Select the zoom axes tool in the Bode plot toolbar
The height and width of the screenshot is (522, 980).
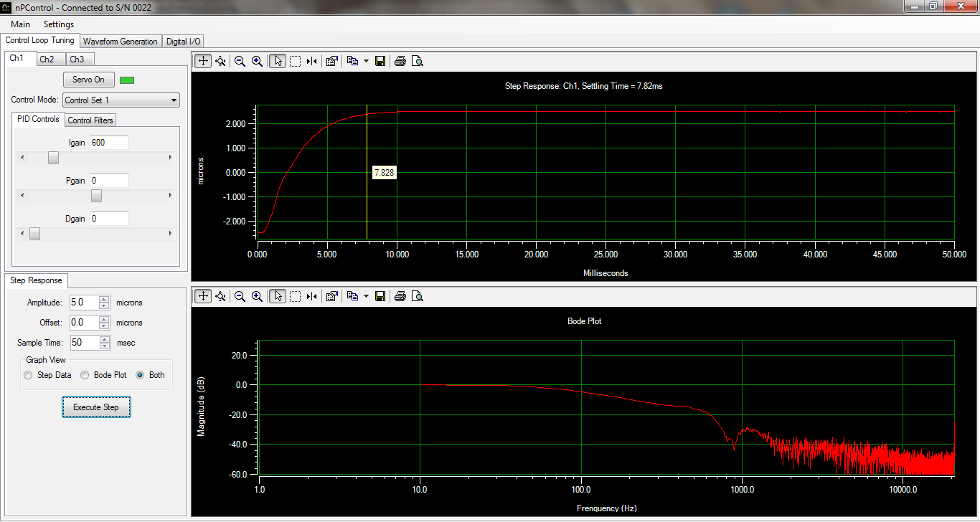click(x=221, y=295)
